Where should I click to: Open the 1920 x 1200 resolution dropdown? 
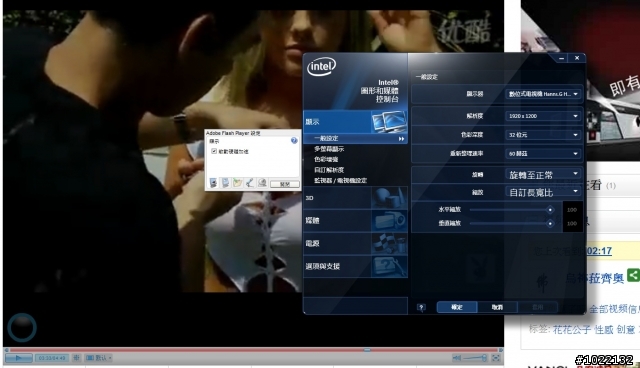[x=543, y=116]
